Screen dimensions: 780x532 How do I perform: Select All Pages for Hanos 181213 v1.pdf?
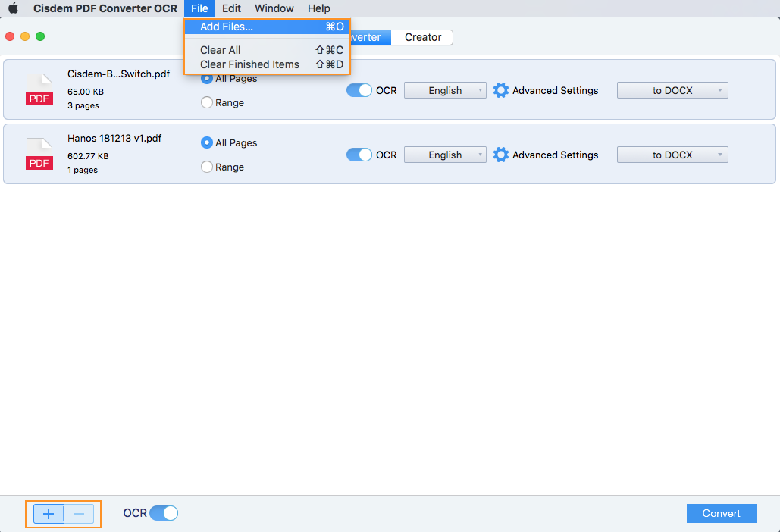pyautogui.click(x=207, y=142)
